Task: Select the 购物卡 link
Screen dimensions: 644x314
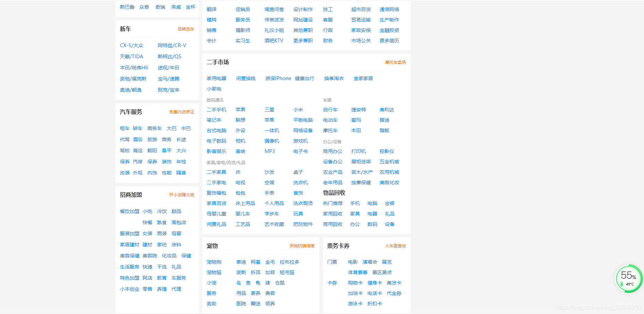Action: [x=355, y=283]
